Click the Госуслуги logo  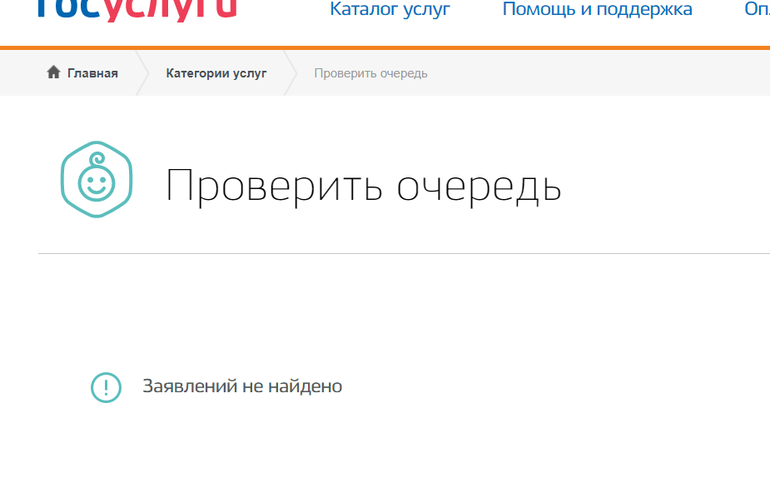point(136,10)
